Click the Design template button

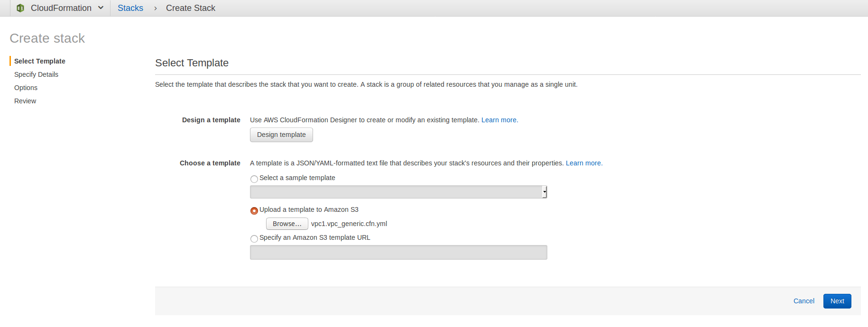click(x=281, y=135)
